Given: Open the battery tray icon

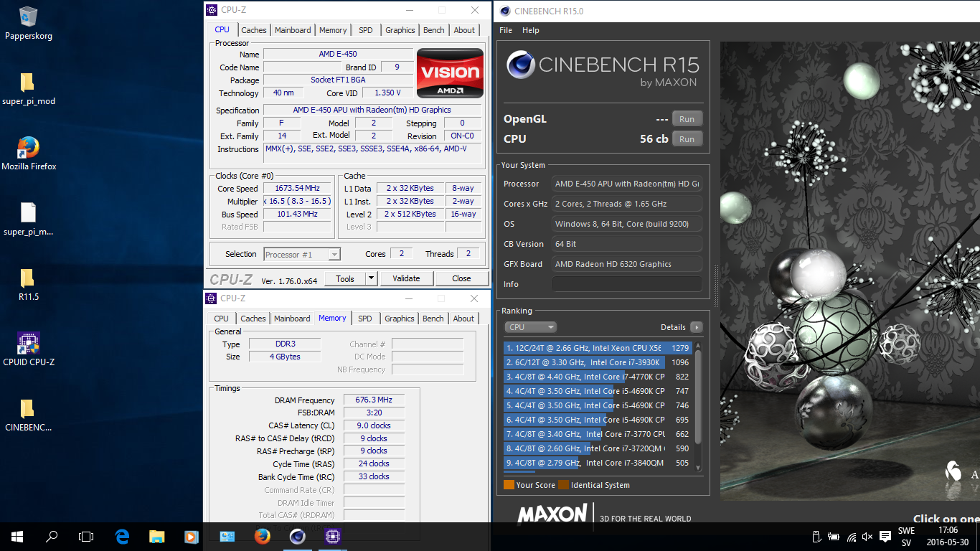Looking at the screenshot, I should [x=834, y=537].
